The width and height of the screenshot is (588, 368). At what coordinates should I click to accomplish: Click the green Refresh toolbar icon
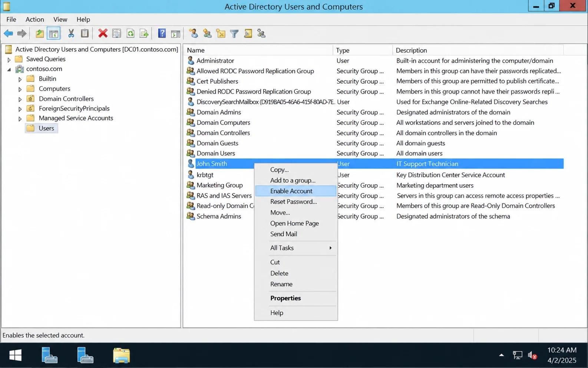[x=131, y=34]
